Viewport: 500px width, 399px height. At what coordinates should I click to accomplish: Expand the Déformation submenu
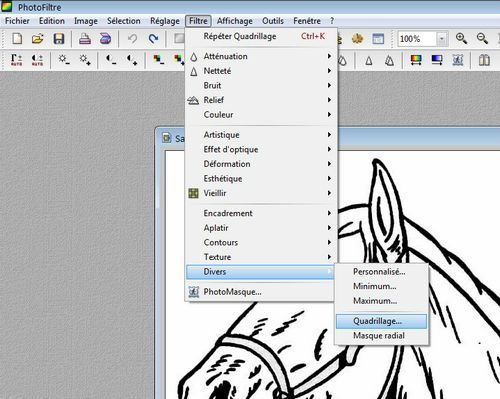261,164
